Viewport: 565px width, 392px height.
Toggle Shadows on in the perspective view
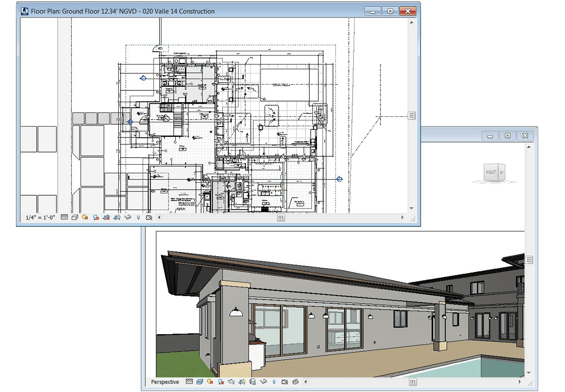coord(220,382)
